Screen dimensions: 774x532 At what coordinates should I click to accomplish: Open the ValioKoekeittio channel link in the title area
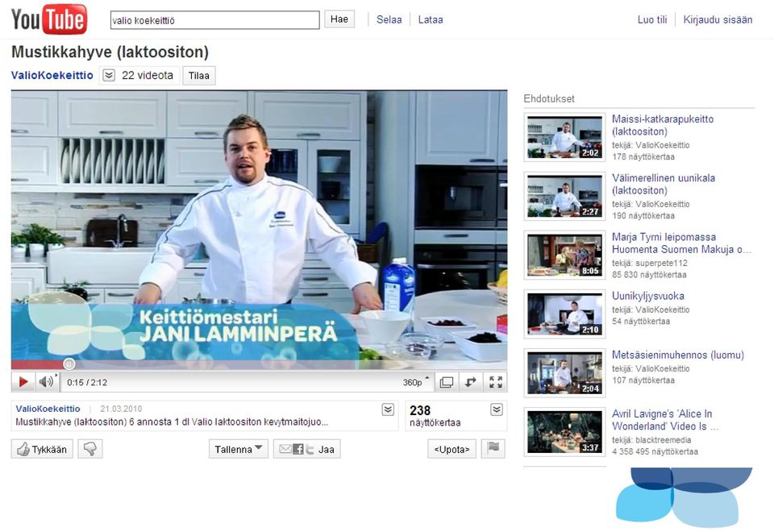coord(52,75)
